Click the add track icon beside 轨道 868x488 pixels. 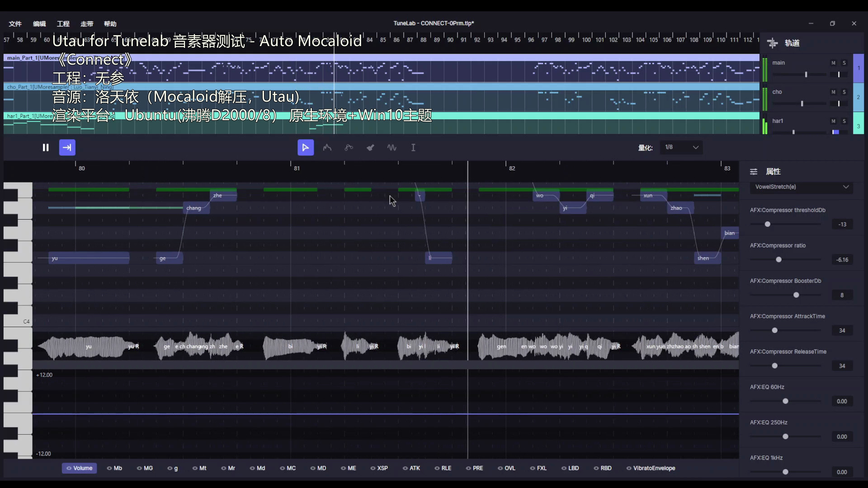tap(773, 43)
